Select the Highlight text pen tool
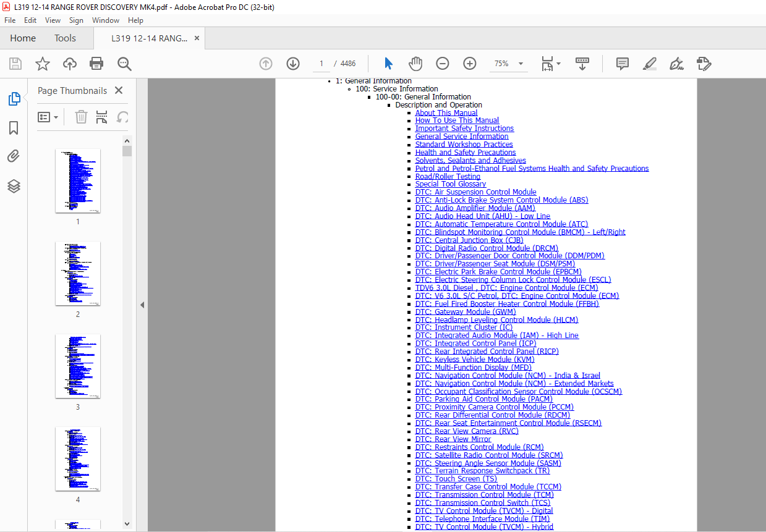 [649, 64]
